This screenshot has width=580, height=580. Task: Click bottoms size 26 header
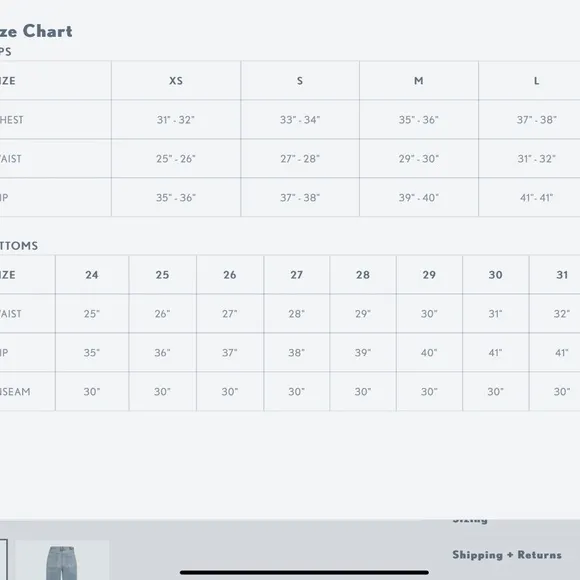click(230, 275)
